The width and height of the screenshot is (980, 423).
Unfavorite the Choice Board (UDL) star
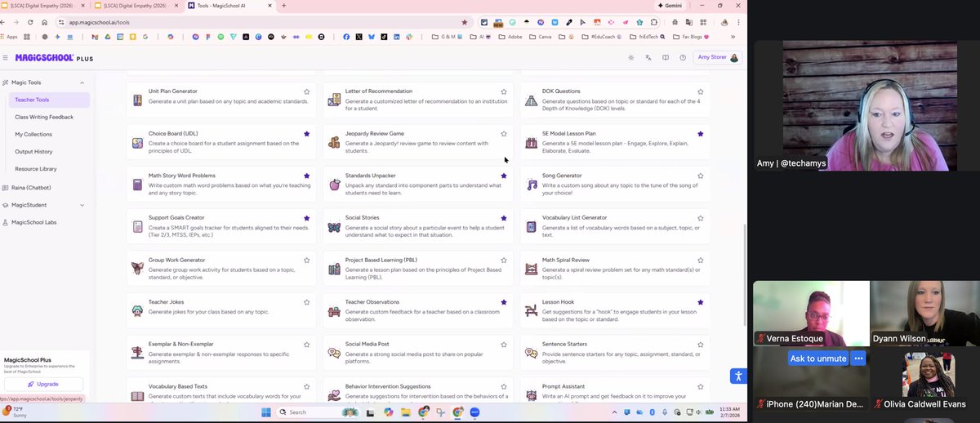pyautogui.click(x=307, y=133)
